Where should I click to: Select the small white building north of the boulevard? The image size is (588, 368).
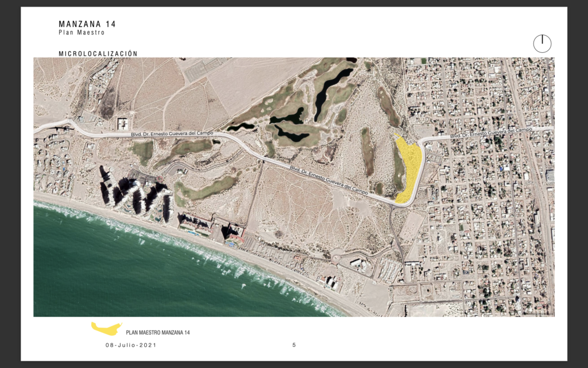(123, 124)
